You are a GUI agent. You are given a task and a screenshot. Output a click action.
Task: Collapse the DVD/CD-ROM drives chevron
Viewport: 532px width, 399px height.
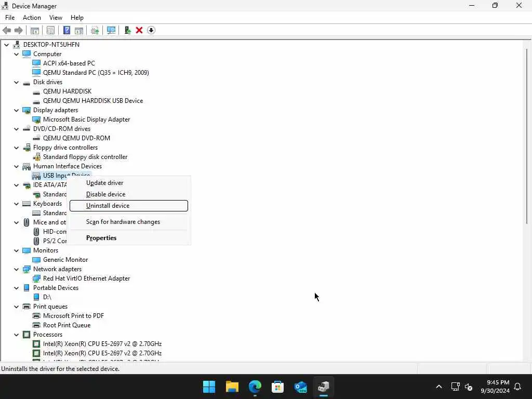click(x=16, y=129)
